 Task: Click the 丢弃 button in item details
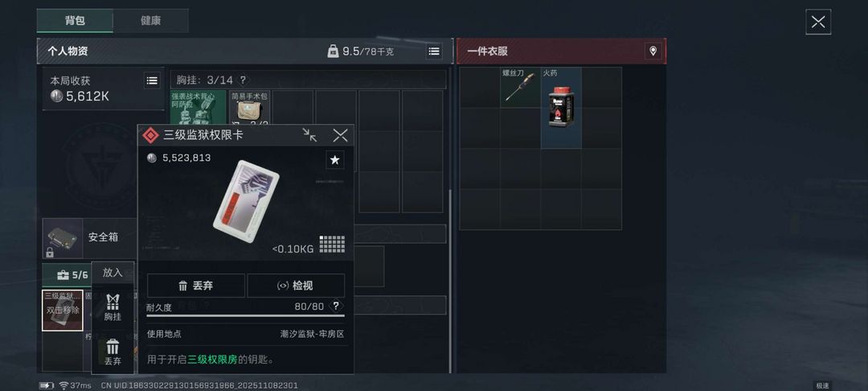196,286
